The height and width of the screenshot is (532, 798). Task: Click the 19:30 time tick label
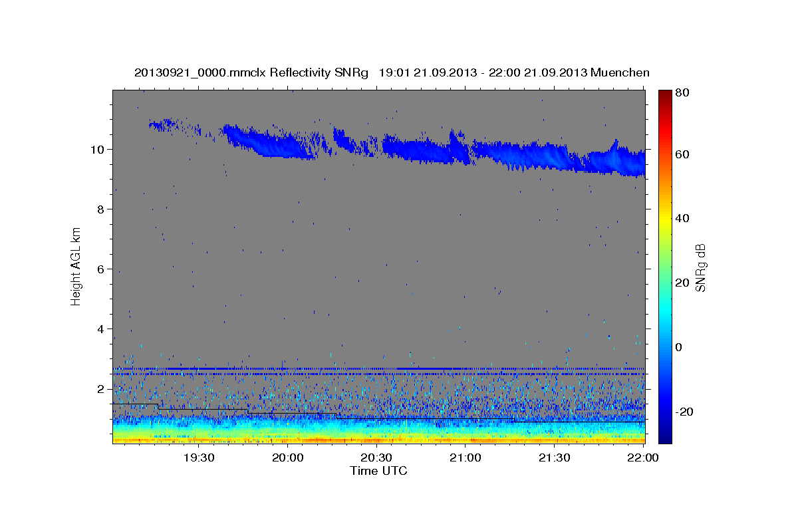[198, 458]
